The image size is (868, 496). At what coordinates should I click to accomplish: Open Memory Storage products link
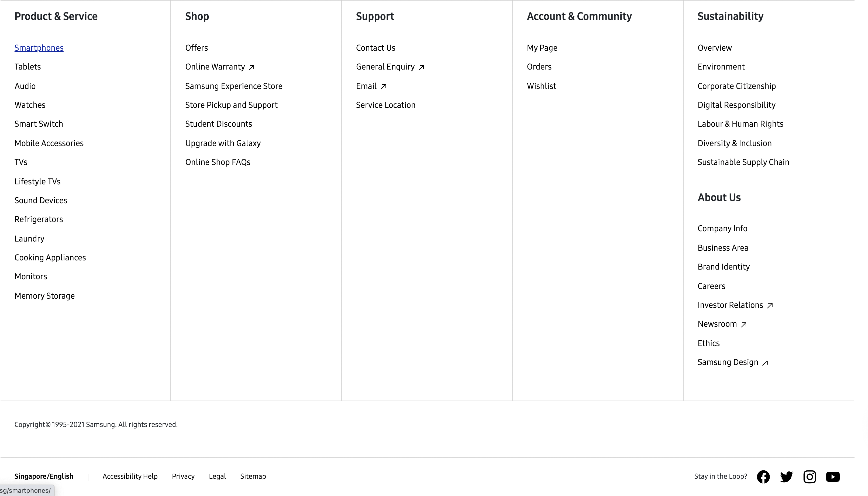coord(44,296)
